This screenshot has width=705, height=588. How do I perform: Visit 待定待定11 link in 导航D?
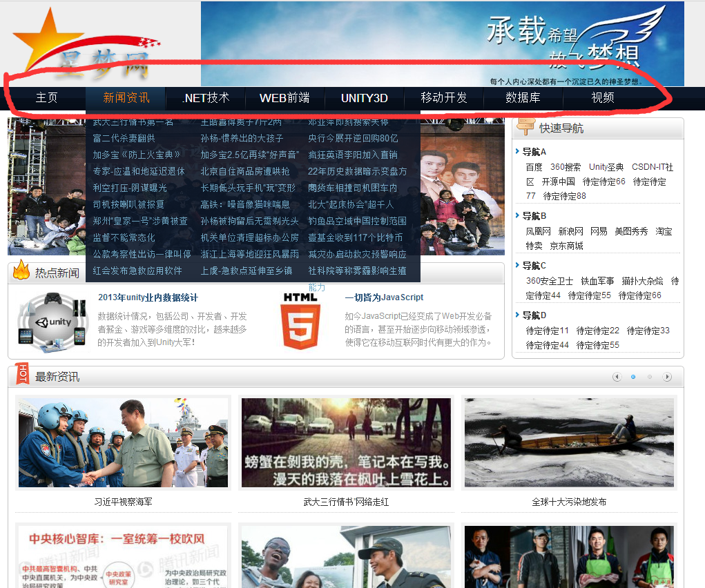(547, 331)
